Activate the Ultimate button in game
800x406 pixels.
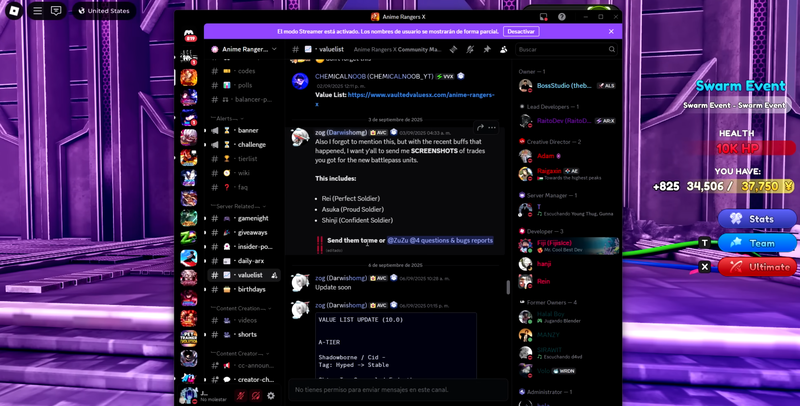757,267
